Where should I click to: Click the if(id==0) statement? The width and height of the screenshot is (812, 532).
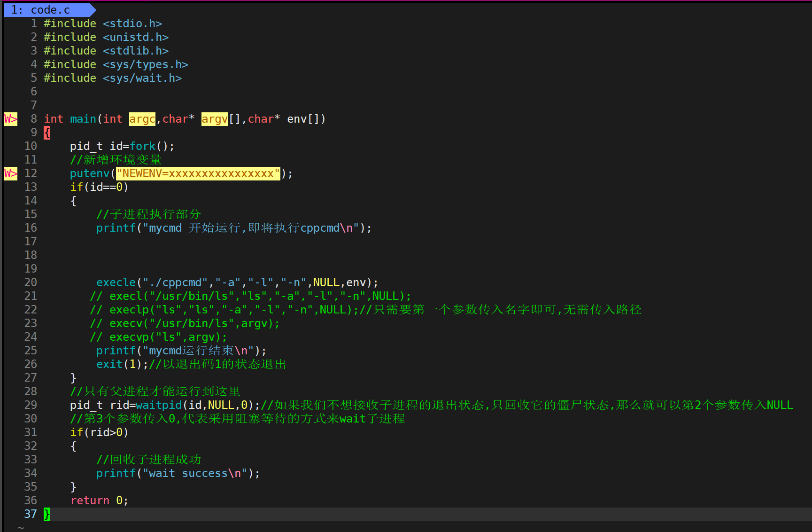(x=100, y=187)
